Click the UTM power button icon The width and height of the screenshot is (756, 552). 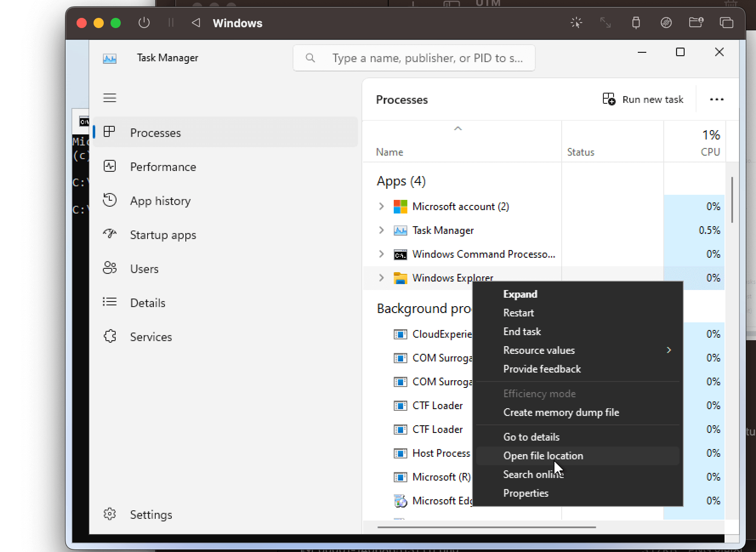point(144,23)
